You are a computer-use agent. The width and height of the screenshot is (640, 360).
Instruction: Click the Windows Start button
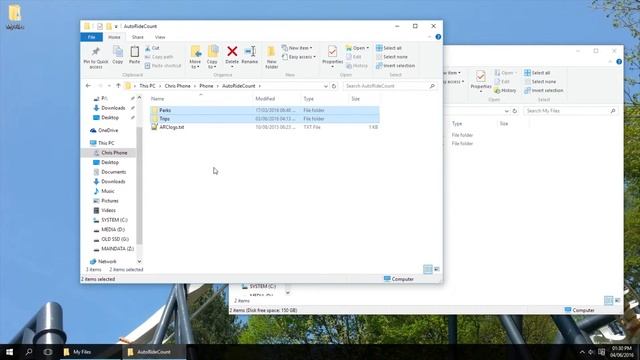coord(9,352)
